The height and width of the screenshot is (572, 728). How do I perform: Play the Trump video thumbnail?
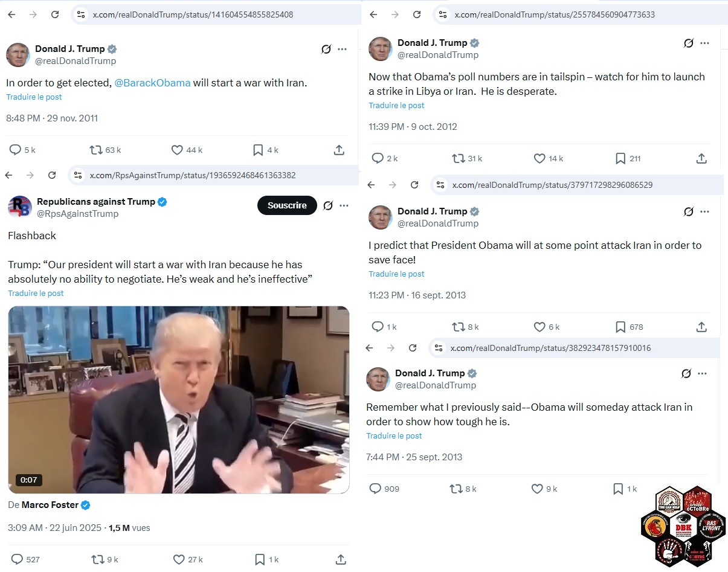[179, 400]
